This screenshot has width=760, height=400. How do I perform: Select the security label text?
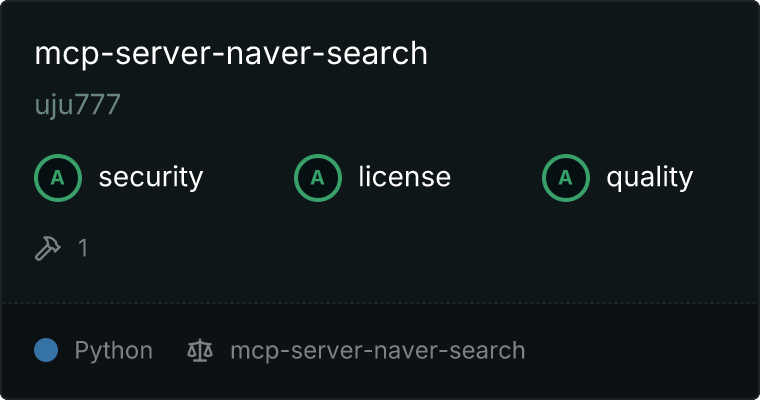coord(151,177)
